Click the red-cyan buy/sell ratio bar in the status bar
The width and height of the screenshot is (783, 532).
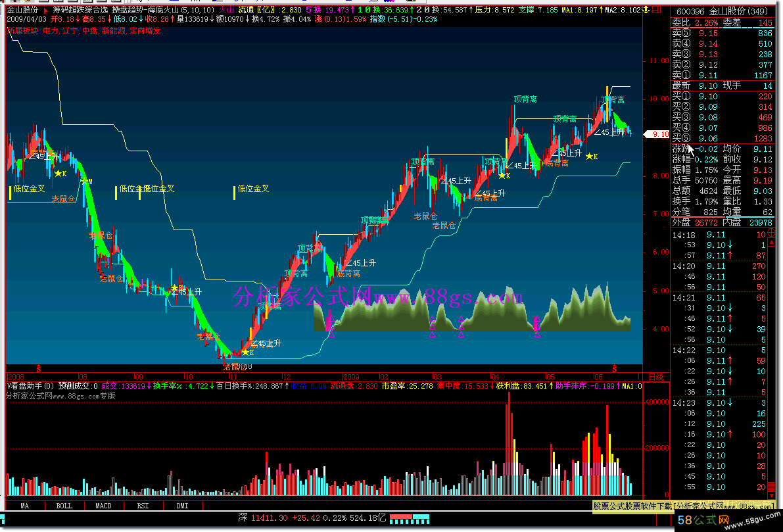[x=410, y=518]
